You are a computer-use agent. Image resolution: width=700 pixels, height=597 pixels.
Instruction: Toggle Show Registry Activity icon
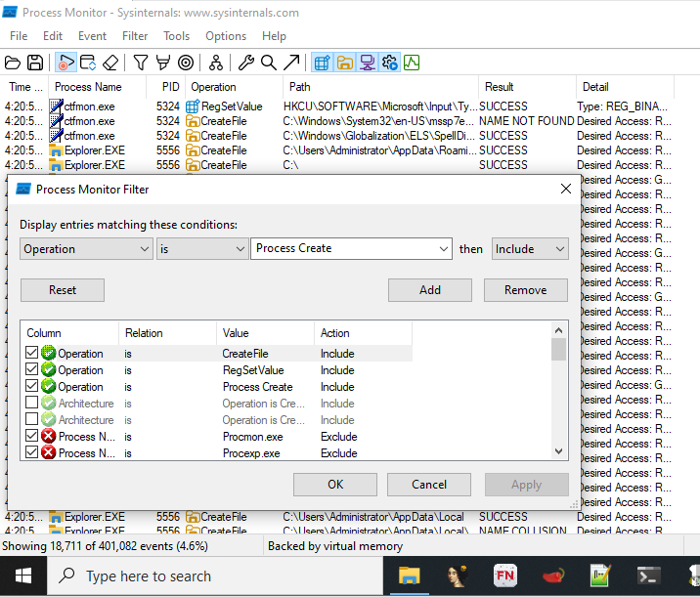coord(322,63)
